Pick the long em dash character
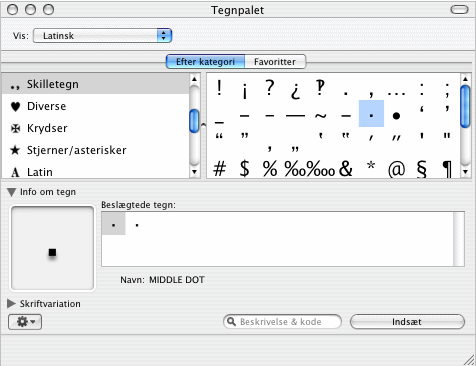The width and height of the screenshot is (476, 366). click(295, 116)
